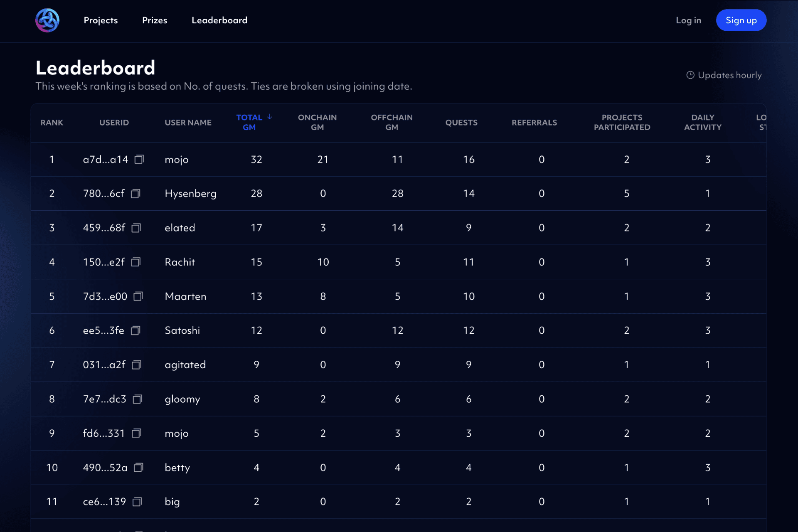Copy user ID ce6...139
The height and width of the screenshot is (532, 798).
138,502
